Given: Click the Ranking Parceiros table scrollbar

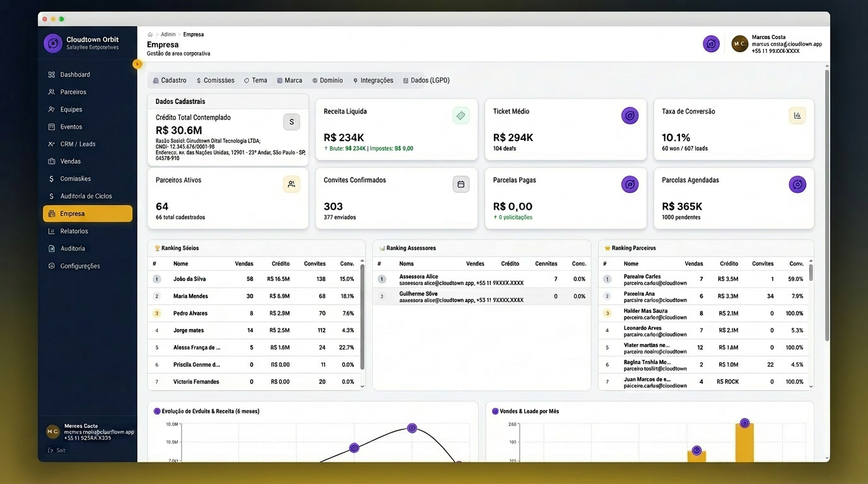Looking at the screenshot, I should point(811,272).
